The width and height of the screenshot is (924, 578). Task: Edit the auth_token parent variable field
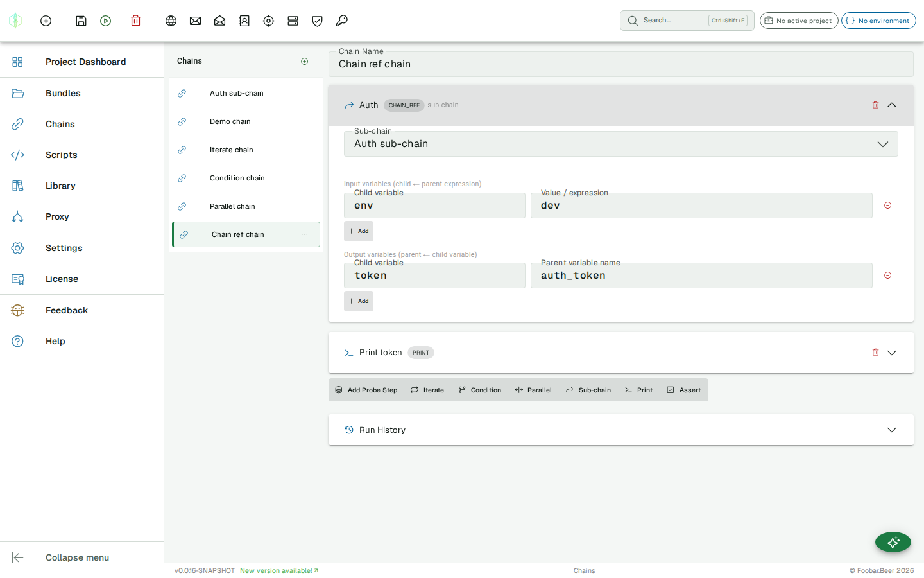701,276
